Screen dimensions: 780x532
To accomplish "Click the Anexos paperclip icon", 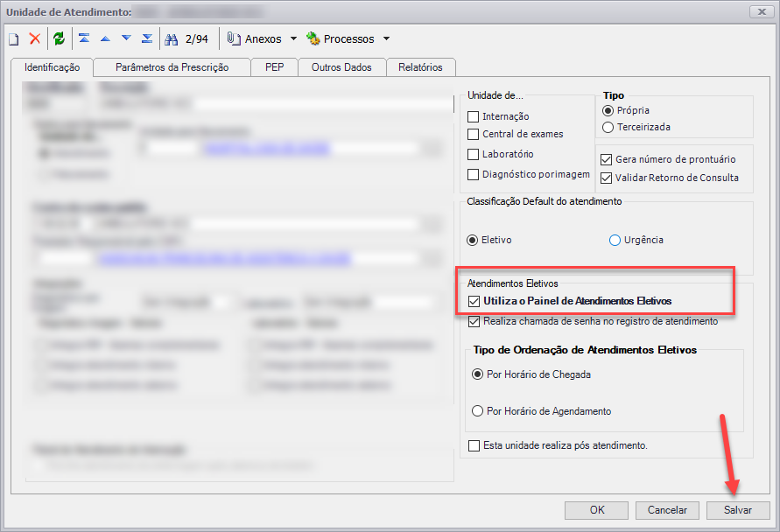I will pos(234,38).
